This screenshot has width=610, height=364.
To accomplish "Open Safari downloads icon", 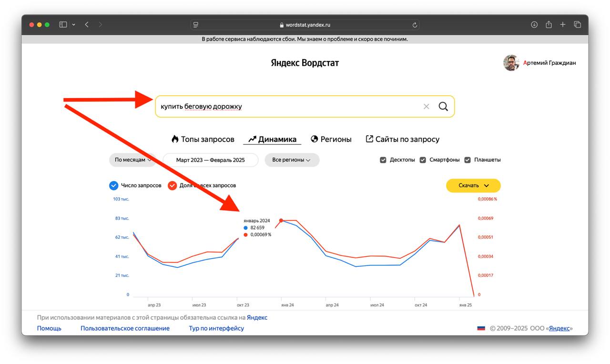I will (534, 25).
